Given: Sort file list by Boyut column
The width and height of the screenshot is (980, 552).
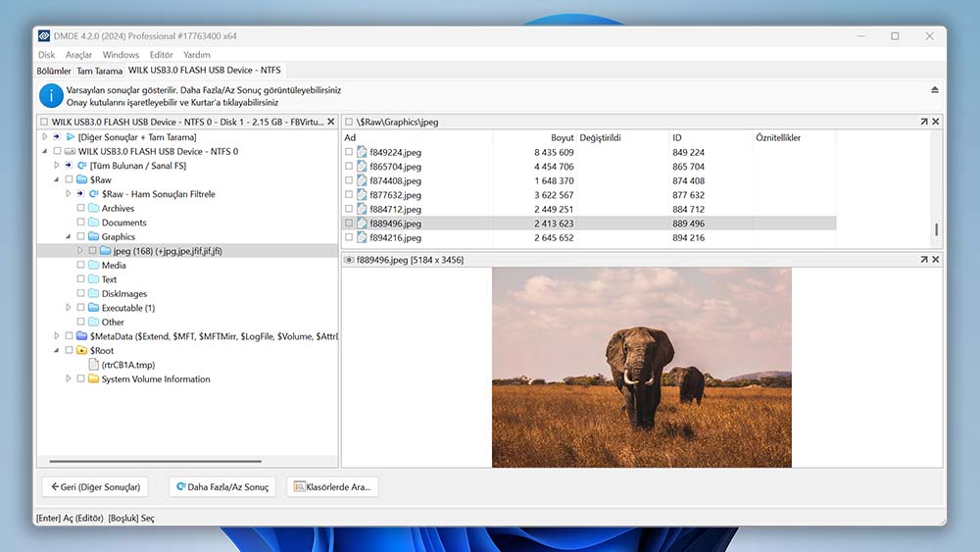Looking at the screenshot, I should pyautogui.click(x=562, y=137).
